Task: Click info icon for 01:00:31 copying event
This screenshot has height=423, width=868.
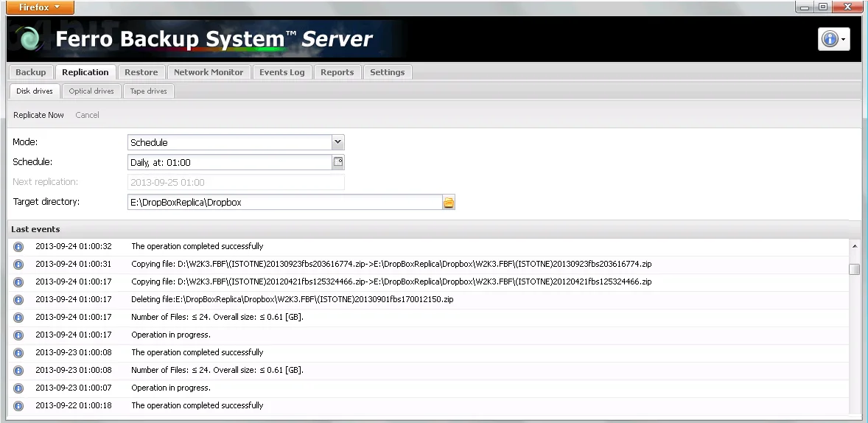Action: [x=18, y=264]
